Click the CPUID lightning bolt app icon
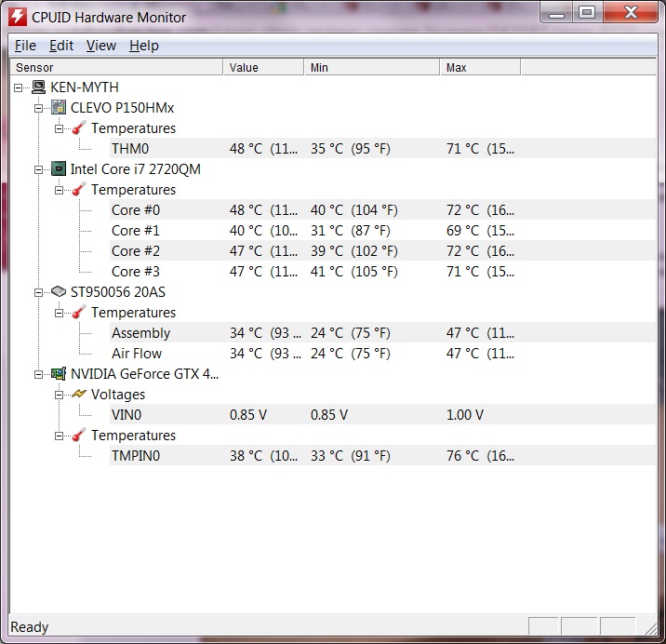 tap(18, 17)
